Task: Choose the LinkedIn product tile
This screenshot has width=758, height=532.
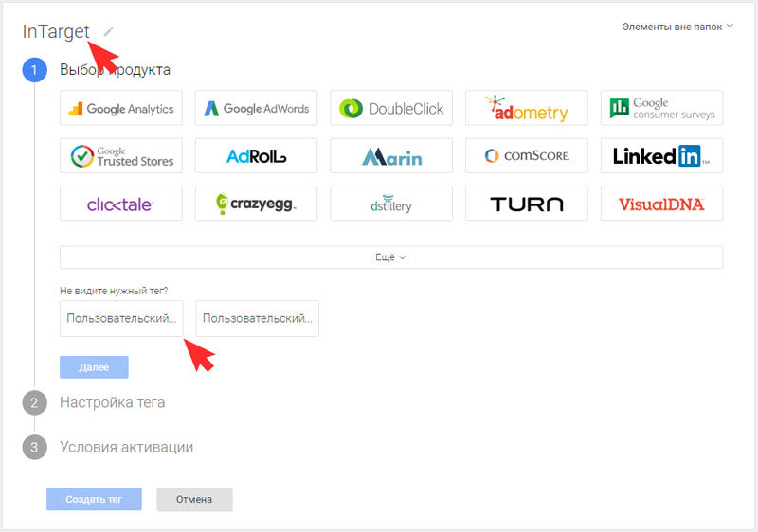Action: pos(661,155)
